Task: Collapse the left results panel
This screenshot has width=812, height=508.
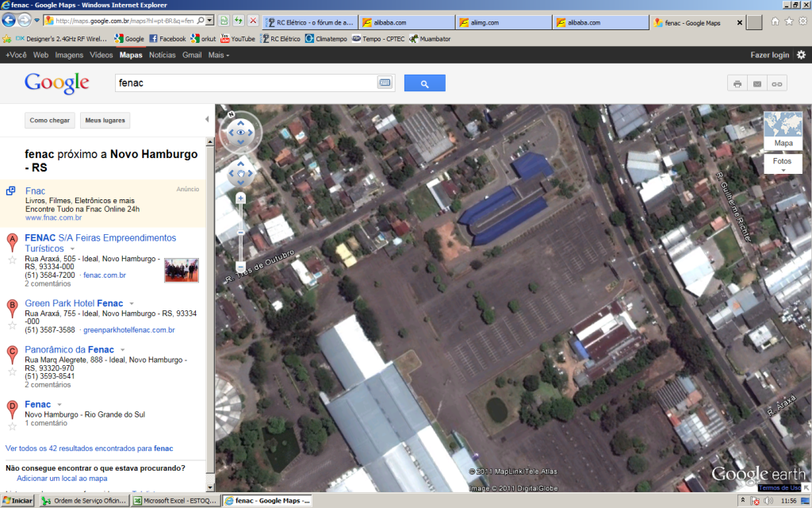Action: (x=207, y=119)
